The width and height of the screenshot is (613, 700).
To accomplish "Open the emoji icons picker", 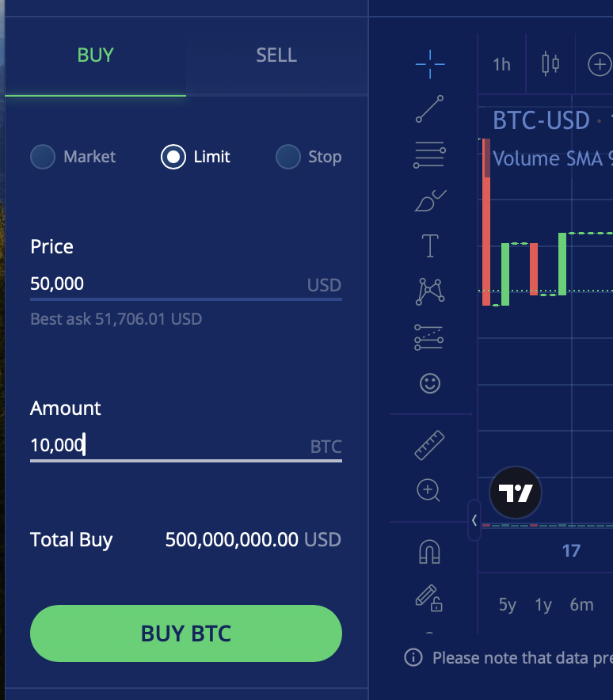I will pyautogui.click(x=429, y=384).
